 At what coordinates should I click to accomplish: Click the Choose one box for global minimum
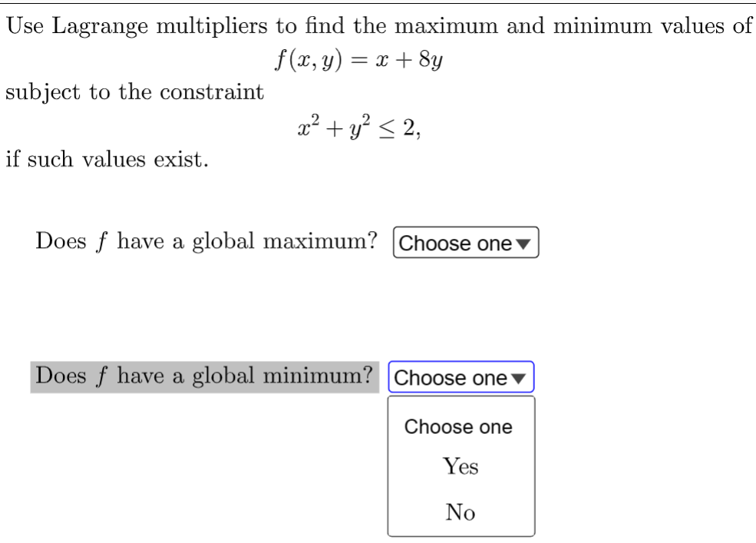tap(461, 377)
